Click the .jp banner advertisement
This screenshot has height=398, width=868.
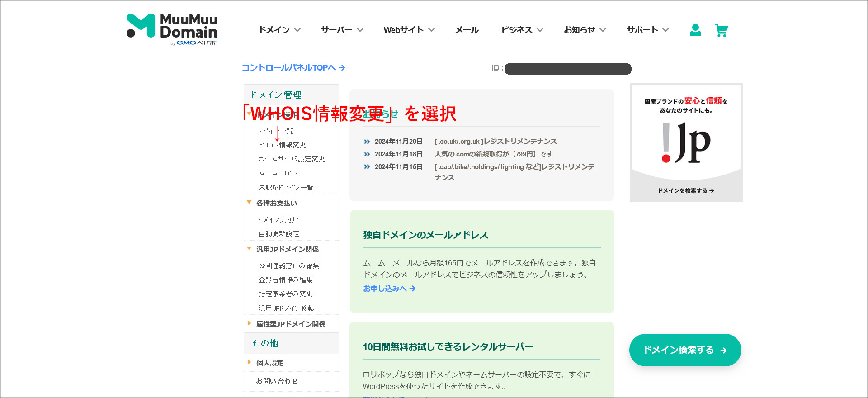[686, 142]
